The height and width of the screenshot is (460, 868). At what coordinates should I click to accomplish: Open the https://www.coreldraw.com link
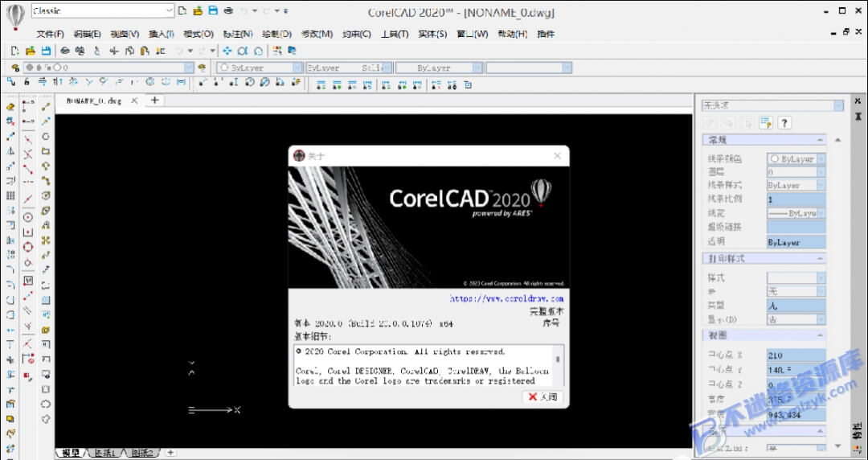click(506, 298)
